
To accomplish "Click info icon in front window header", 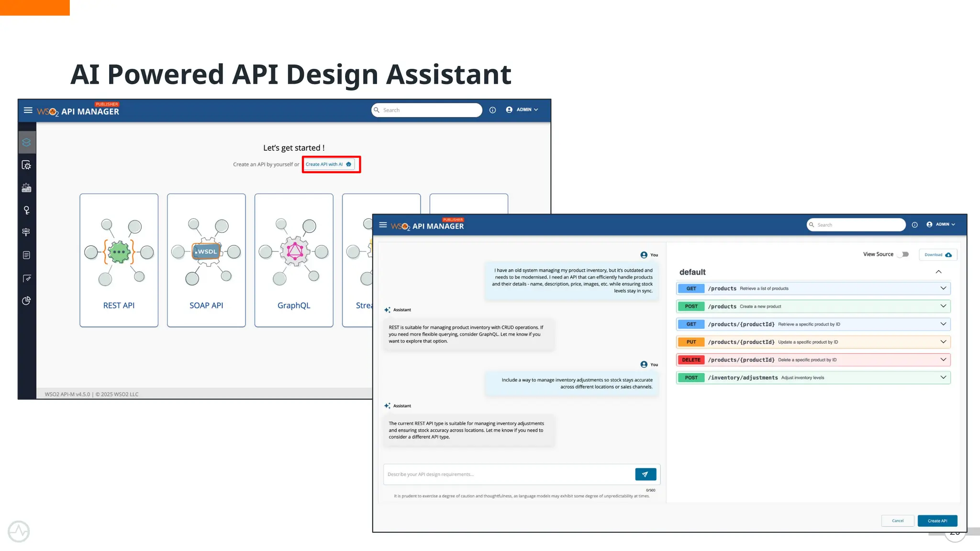I will pos(914,225).
